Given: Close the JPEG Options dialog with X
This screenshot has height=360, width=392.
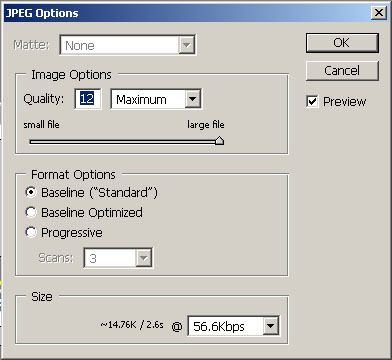Looking at the screenshot, I should tap(379, 13).
